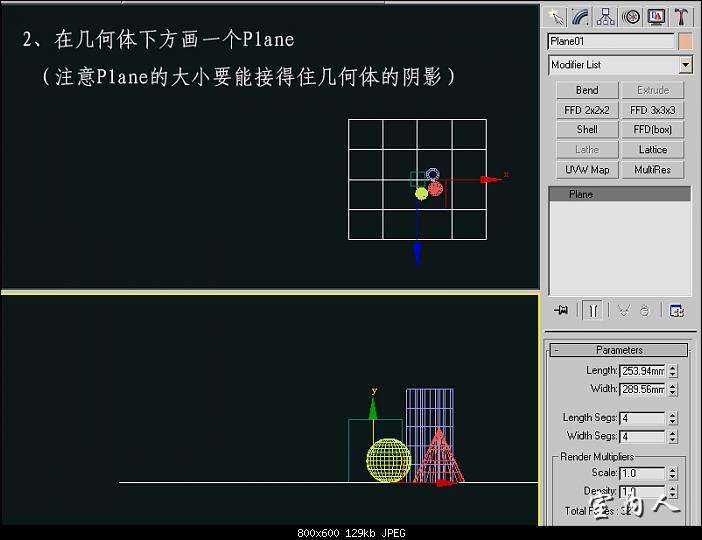Click the Length Segs spinner
Image resolution: width=702 pixels, height=540 pixels.
tap(672, 418)
